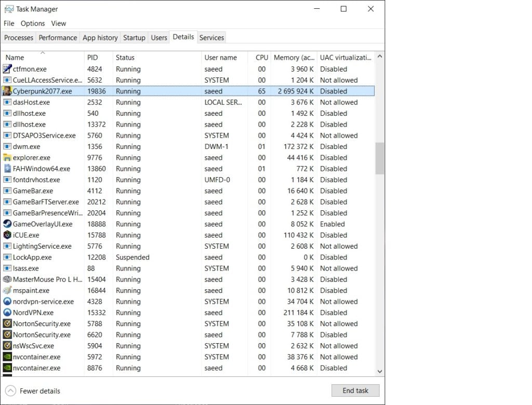Click the iCUE.exe icon
This screenshot has height=405, width=532.
(x=7, y=235)
